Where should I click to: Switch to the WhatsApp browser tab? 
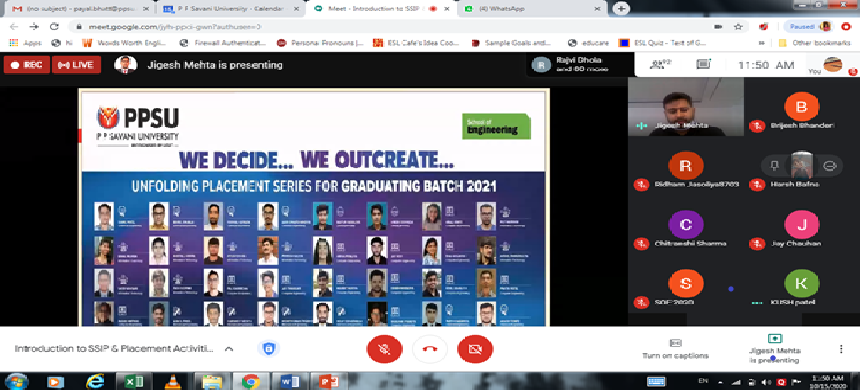coord(533,9)
